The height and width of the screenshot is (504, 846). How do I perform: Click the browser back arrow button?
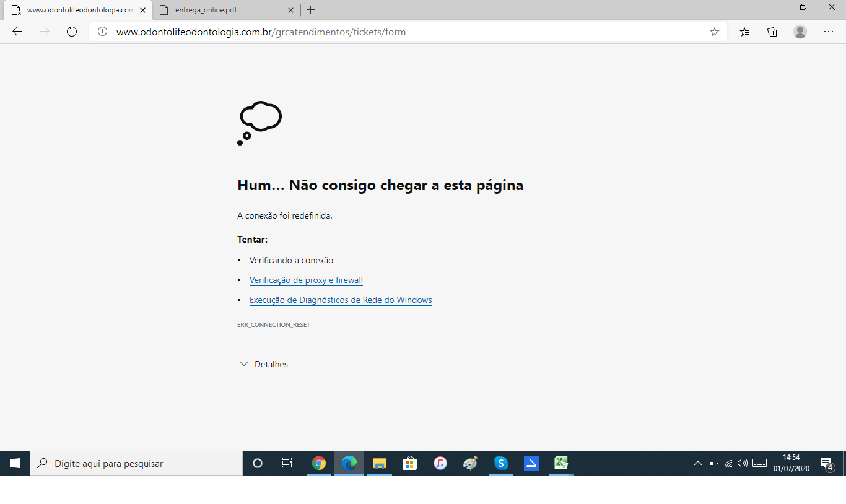pos(17,32)
